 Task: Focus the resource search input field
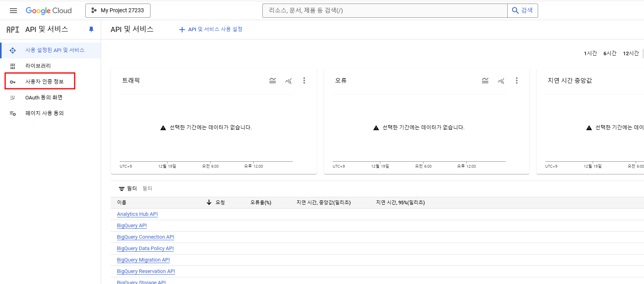pos(385,11)
